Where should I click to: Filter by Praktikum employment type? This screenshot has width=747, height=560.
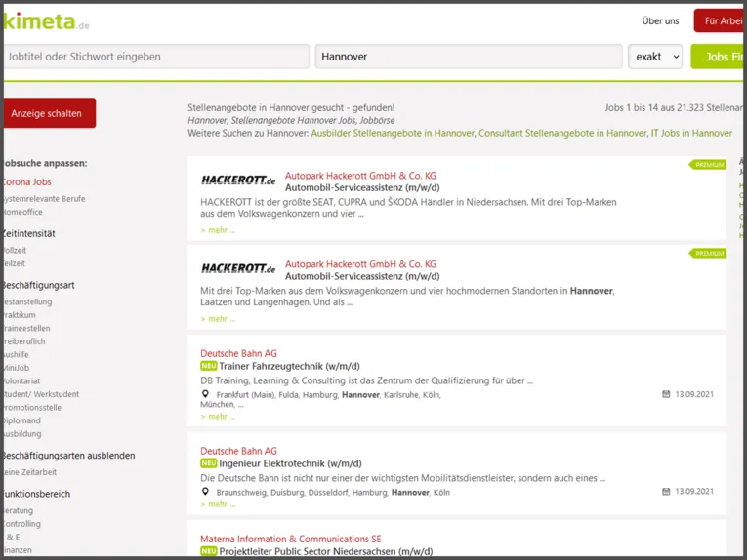pyautogui.click(x=20, y=315)
